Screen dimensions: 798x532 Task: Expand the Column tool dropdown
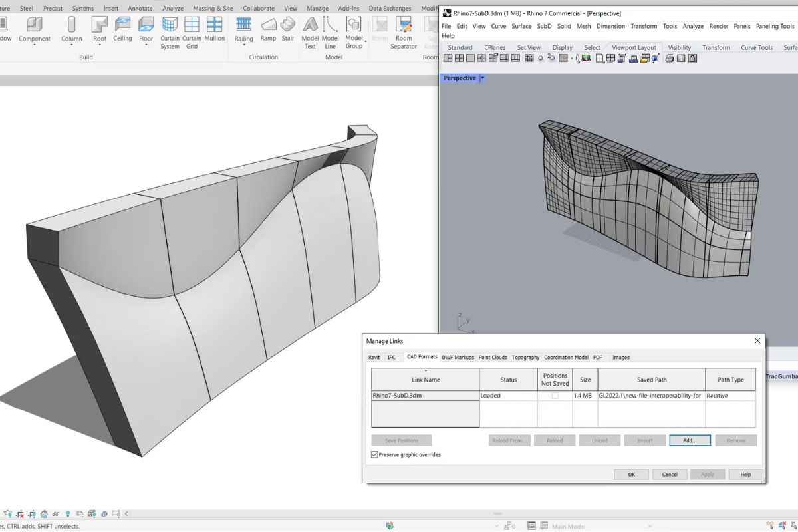coord(72,45)
